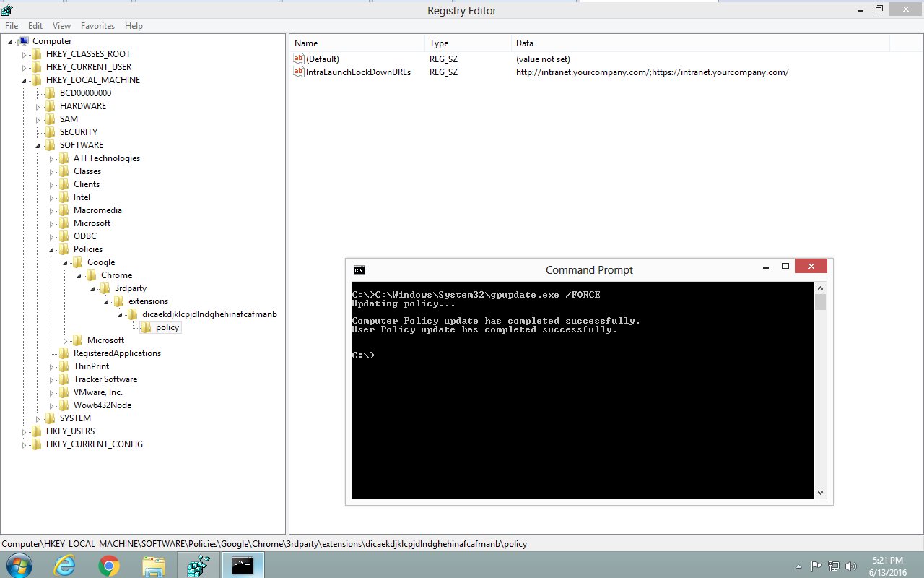This screenshot has height=578, width=924.
Task: Switch to Registry Editor taskbar button
Action: coord(199,566)
